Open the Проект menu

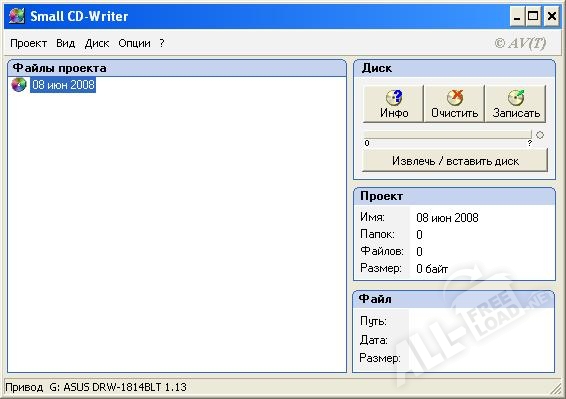[x=29, y=43]
